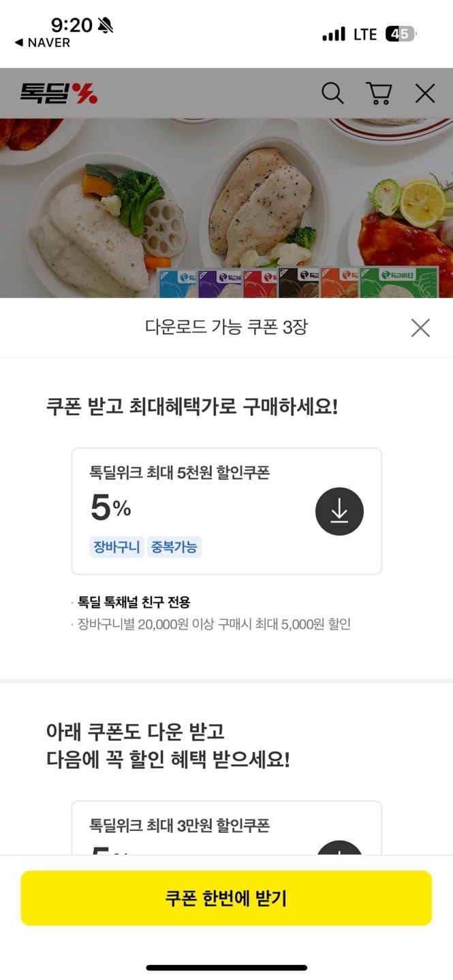Open the shopping cart icon
Viewport: 453px width, 980px height.
click(379, 93)
